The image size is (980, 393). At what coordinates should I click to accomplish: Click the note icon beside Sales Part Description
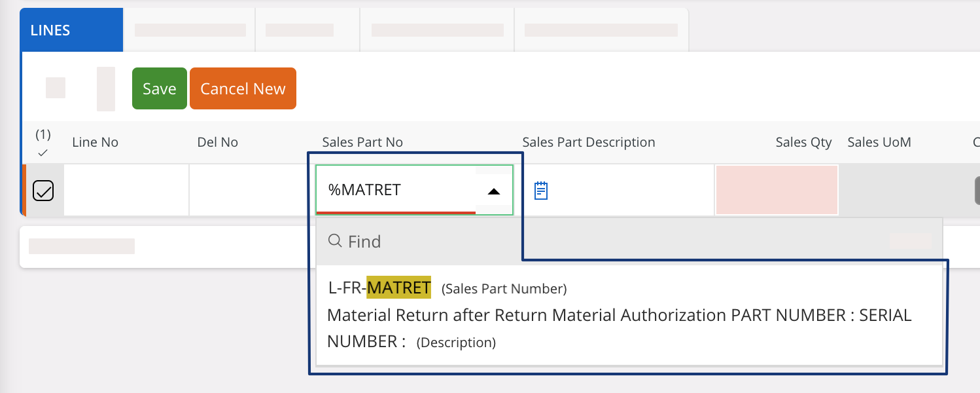click(x=541, y=191)
